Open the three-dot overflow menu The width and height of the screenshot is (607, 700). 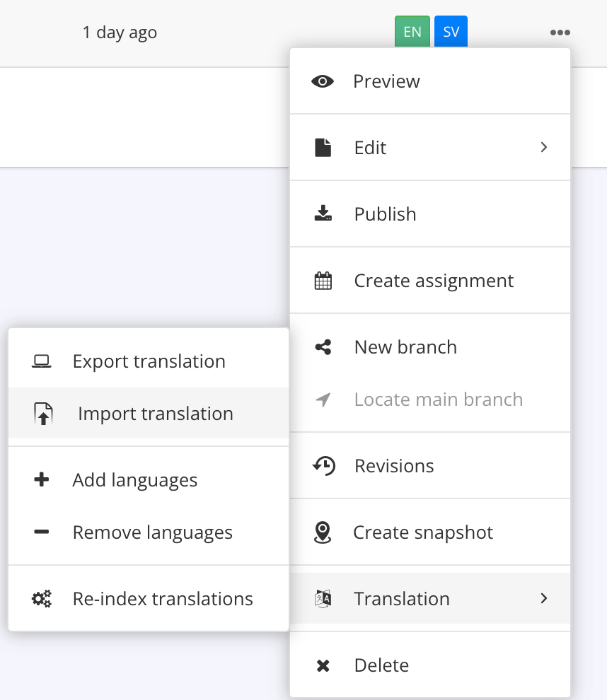tap(560, 32)
